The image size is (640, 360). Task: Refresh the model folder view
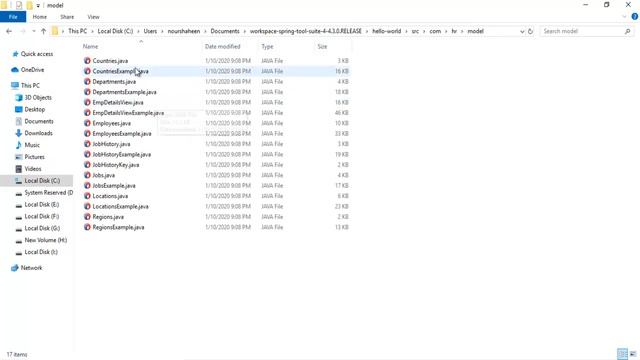coord(530,31)
